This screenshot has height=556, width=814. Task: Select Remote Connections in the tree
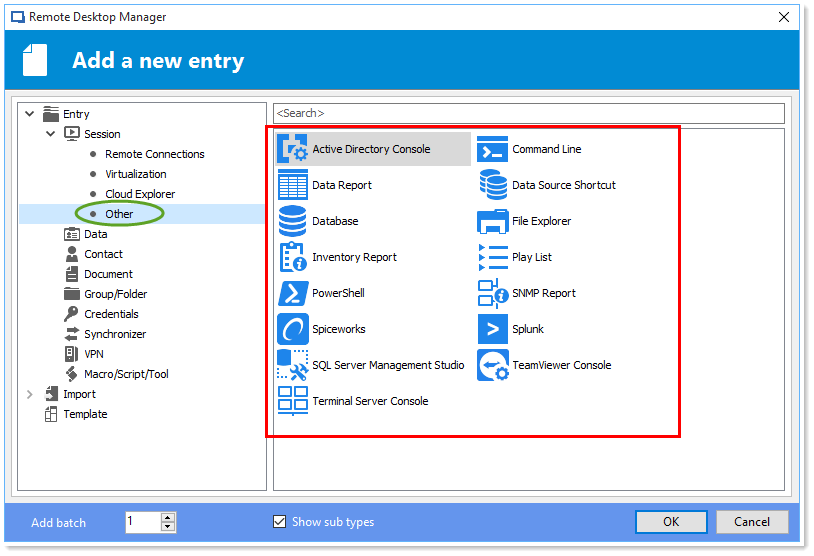pyautogui.click(x=154, y=154)
